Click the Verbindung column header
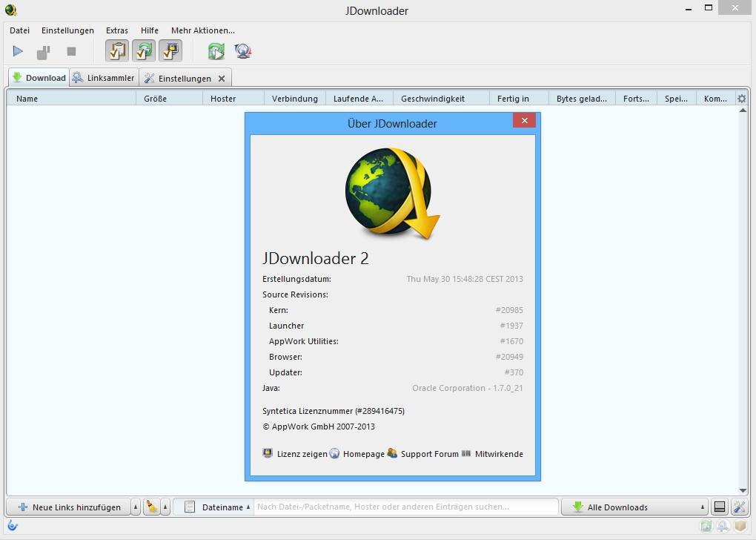Screen dimensions: 756x540 295,99
